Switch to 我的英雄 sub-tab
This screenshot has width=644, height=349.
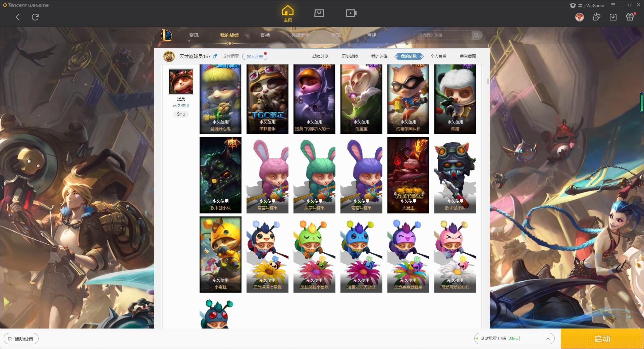tap(379, 56)
